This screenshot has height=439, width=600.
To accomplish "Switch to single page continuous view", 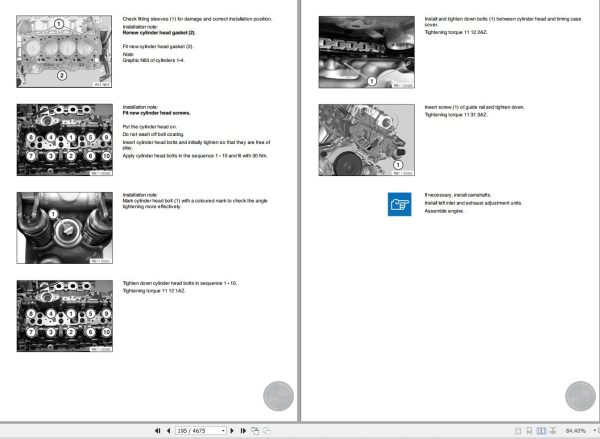I will 529,431.
